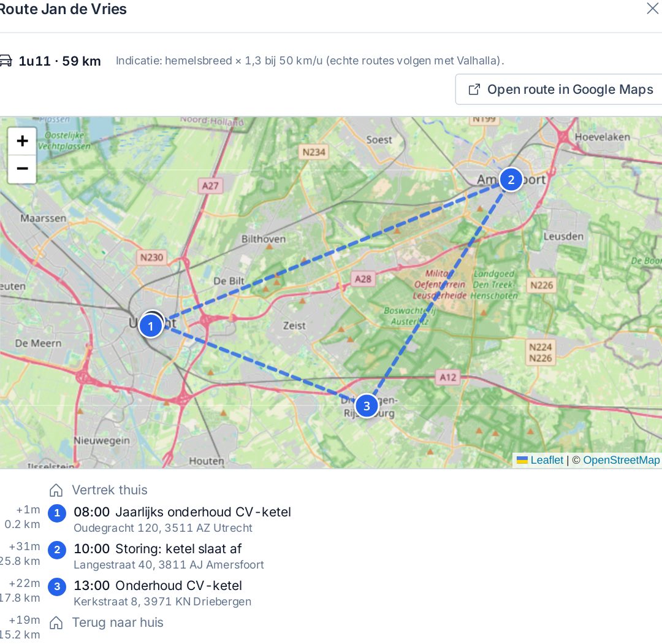Image resolution: width=662 pixels, height=644 pixels.
Task: Click the 'Leusden' label on map
Action: 564,237
